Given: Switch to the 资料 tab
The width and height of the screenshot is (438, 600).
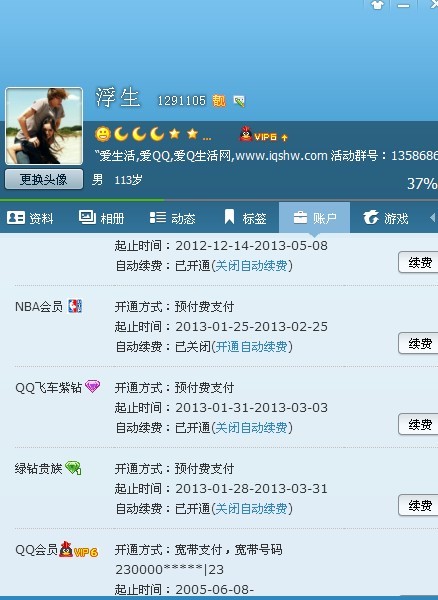Looking at the screenshot, I should click(30, 218).
